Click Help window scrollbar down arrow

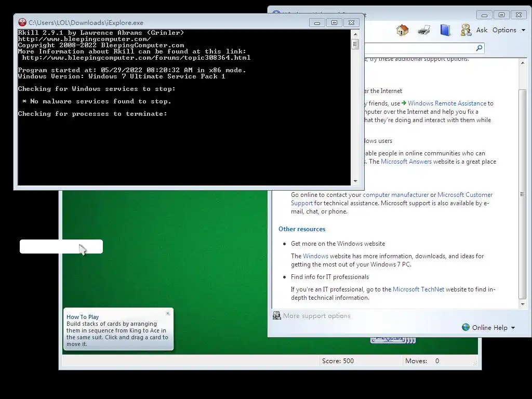(523, 304)
